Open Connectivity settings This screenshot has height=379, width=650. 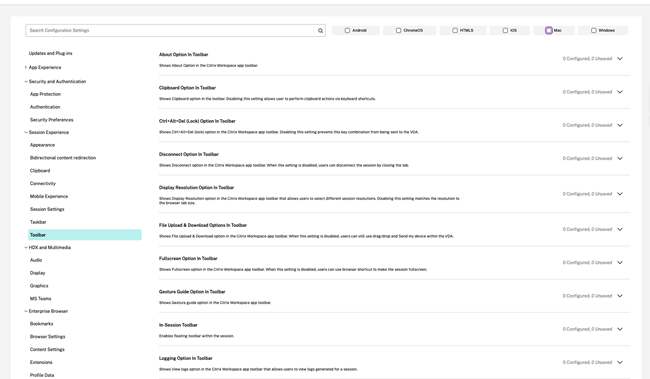[43, 184]
